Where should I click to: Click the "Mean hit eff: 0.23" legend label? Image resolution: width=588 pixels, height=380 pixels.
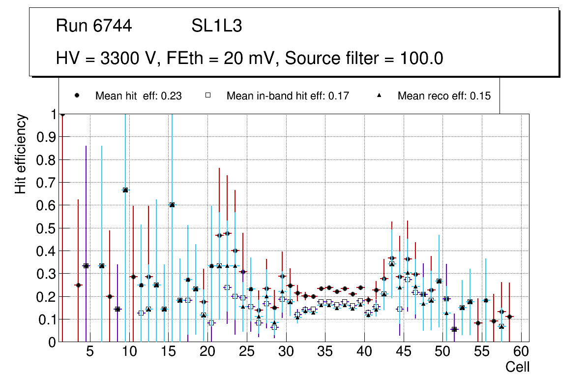pyautogui.click(x=139, y=96)
